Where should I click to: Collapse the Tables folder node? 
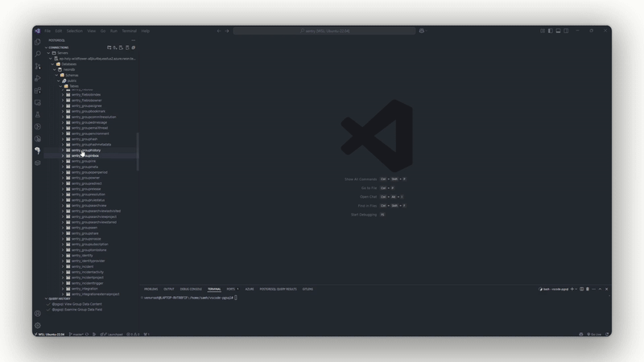pyautogui.click(x=61, y=86)
